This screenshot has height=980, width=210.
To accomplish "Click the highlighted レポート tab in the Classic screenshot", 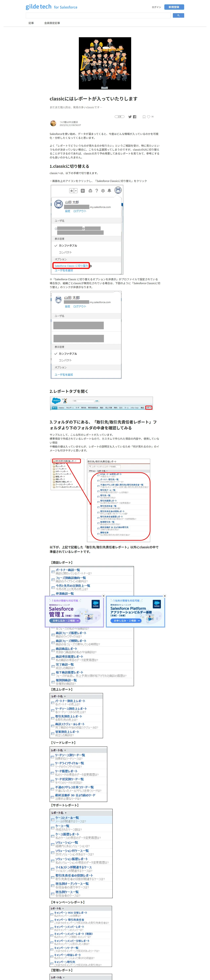I will [x=149, y=408].
